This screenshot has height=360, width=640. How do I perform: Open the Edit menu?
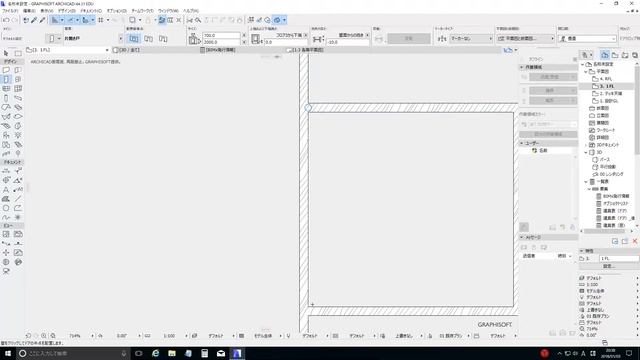coord(29,11)
